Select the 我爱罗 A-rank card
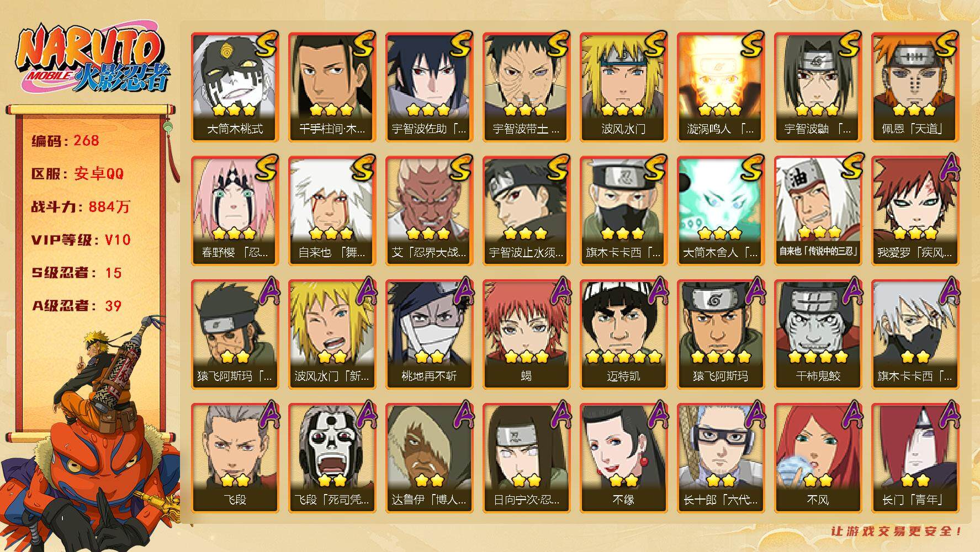Image resolution: width=980 pixels, height=552 pixels. click(915, 211)
